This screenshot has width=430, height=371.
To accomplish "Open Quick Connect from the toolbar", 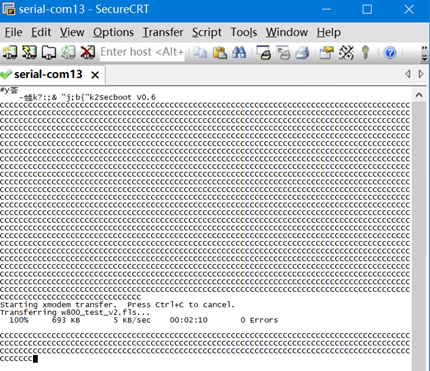I will pos(29,52).
